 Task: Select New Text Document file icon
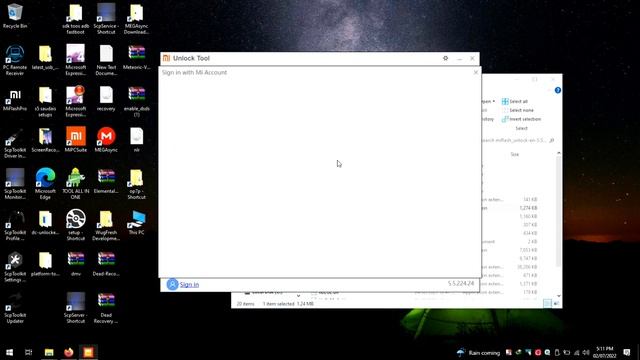pyautogui.click(x=106, y=60)
